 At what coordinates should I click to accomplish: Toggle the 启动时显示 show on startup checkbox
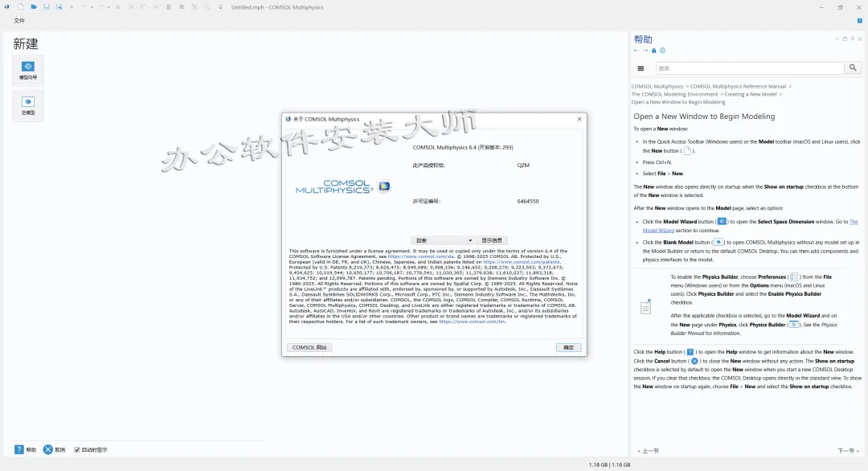[77, 450]
